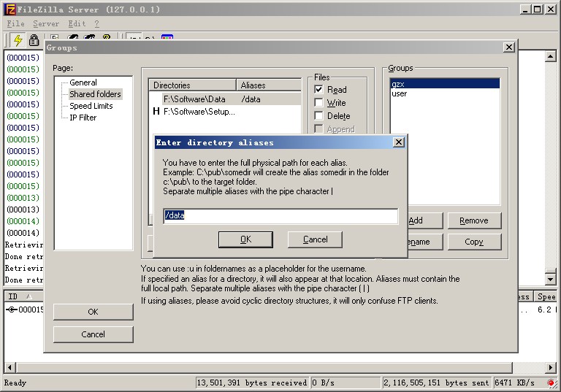This screenshot has width=561, height=392.
Task: Click the bytes received status entry
Action: coord(252,383)
